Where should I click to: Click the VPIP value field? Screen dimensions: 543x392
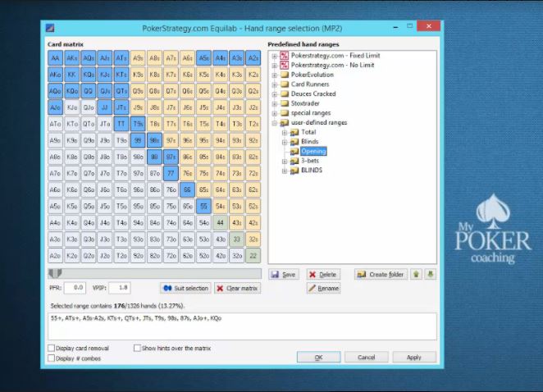point(120,288)
